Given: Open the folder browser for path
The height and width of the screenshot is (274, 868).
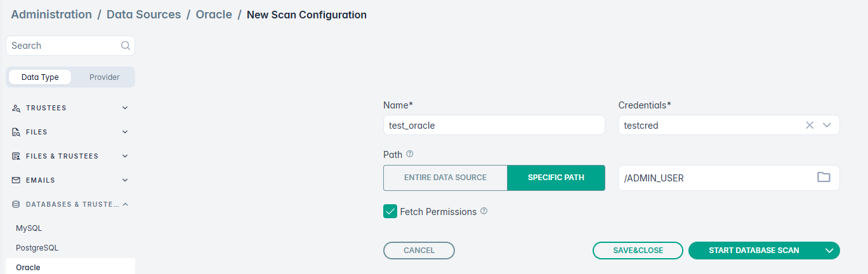Looking at the screenshot, I should [x=824, y=178].
